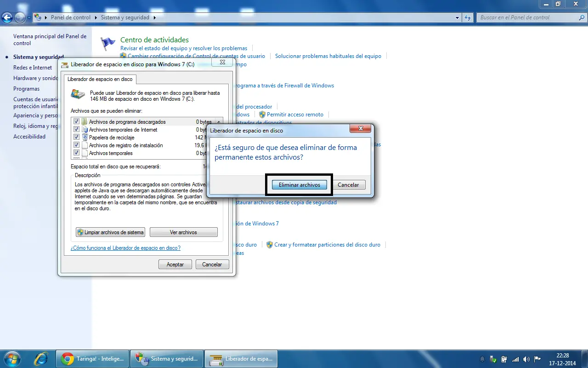Click the Ver archivos button
588x368 pixels.
[x=184, y=232]
